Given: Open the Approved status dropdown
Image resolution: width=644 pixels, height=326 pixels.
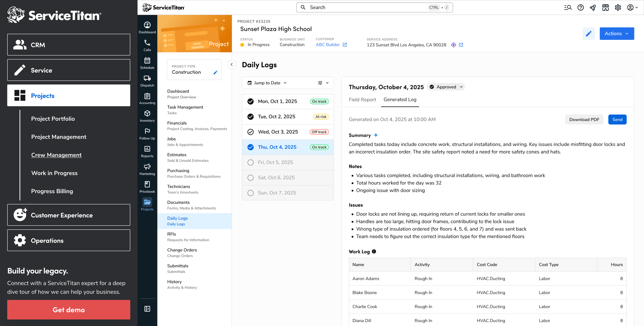Looking at the screenshot, I should [x=446, y=87].
